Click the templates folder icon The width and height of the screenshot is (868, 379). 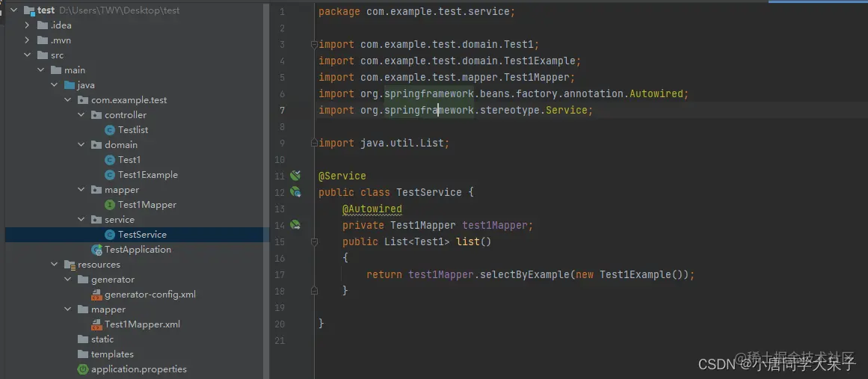[83, 354]
